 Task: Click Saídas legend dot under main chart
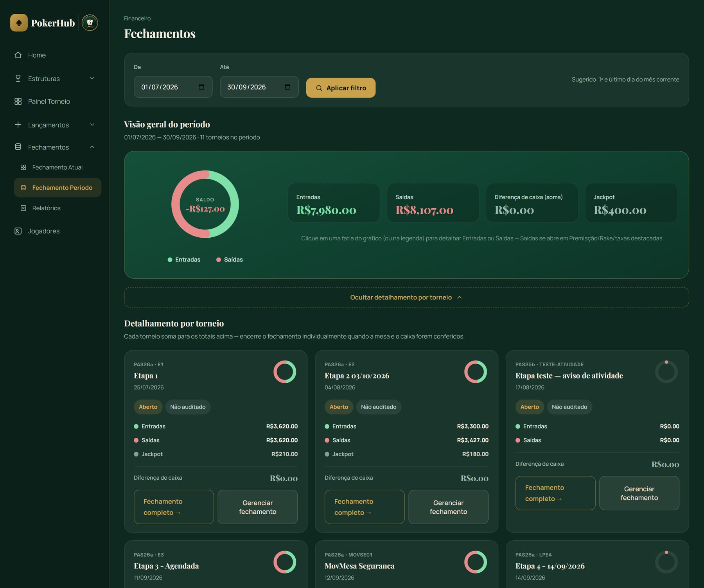coord(219,260)
